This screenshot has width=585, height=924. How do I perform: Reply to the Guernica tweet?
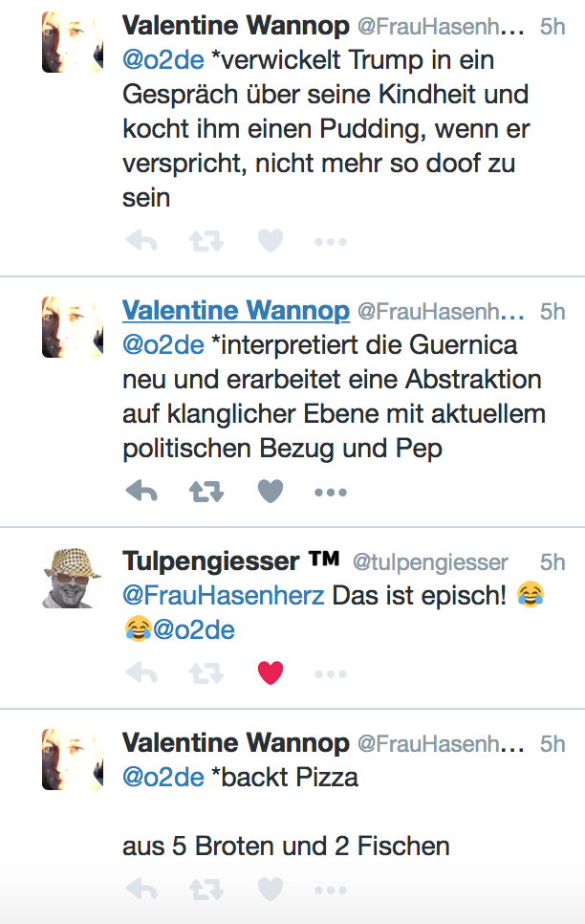pyautogui.click(x=141, y=492)
